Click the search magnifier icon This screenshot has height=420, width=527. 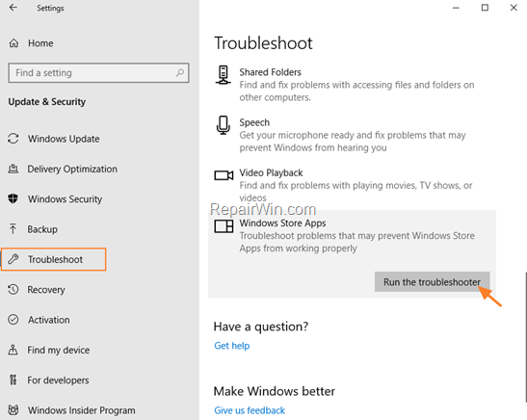click(x=180, y=72)
